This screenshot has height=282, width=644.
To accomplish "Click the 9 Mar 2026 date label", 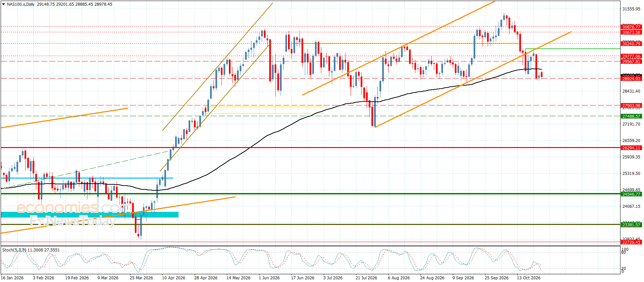I will point(108,278).
